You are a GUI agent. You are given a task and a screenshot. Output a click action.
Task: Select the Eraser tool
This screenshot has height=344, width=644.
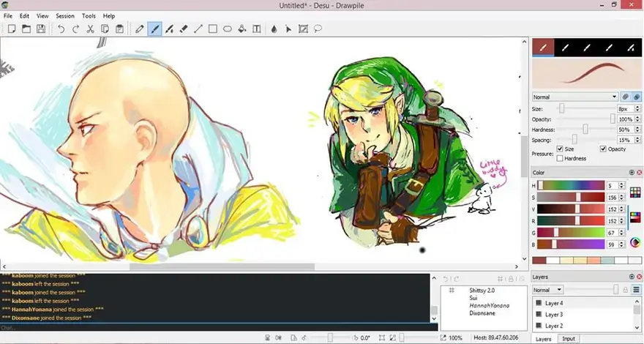[x=184, y=29]
